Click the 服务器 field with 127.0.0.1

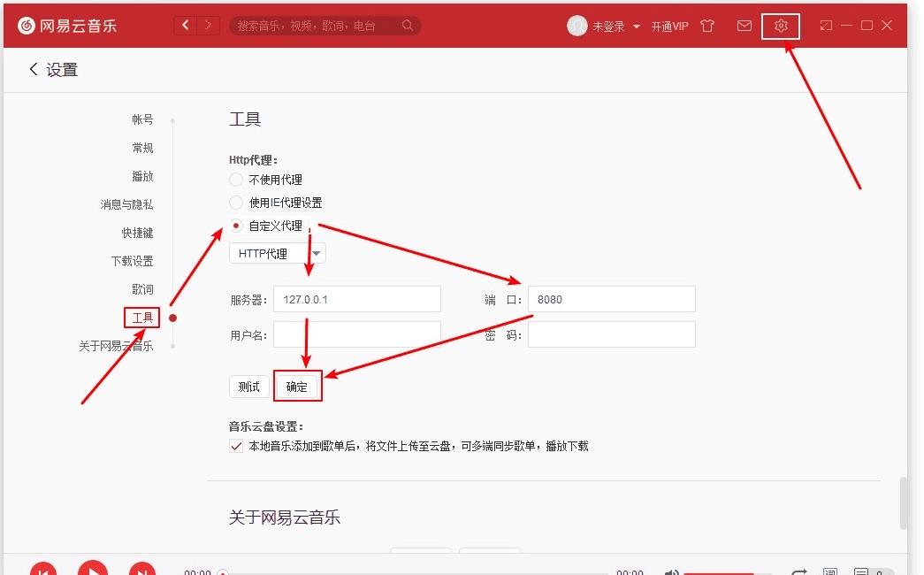357,299
